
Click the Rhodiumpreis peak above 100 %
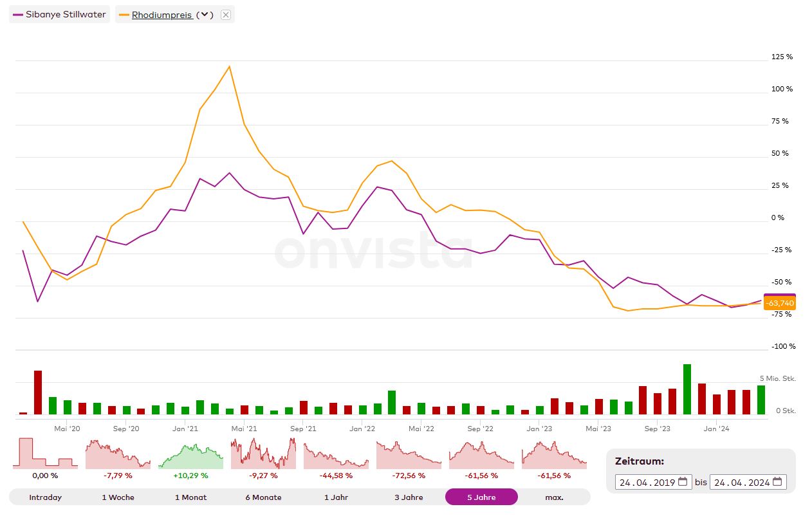point(230,66)
